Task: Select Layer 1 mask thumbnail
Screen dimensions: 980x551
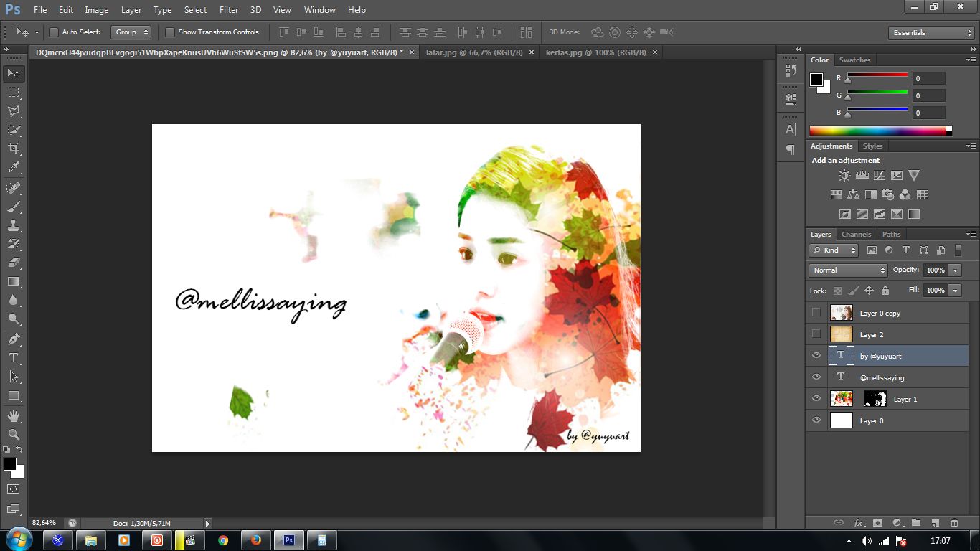Action: pos(875,399)
